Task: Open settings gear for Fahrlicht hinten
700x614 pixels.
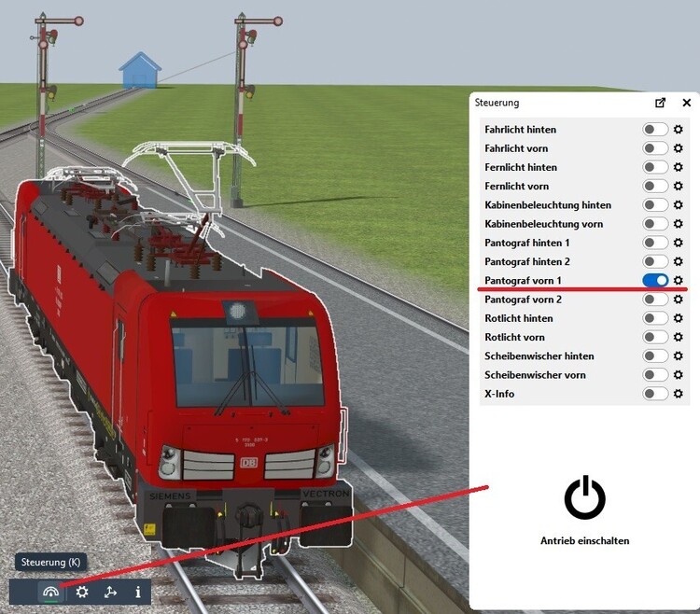Action: click(x=679, y=130)
